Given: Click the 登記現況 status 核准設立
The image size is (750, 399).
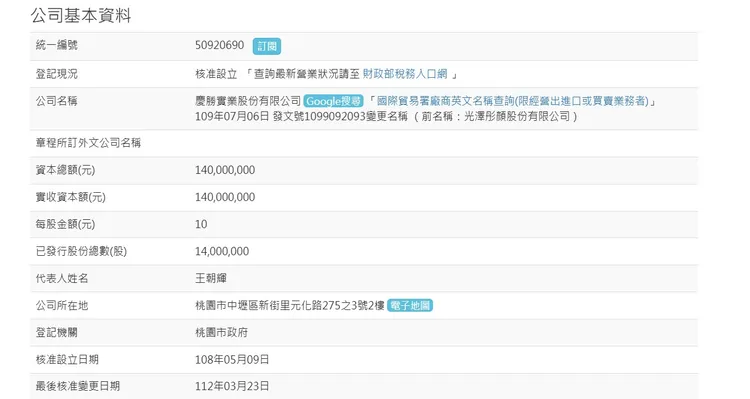Looking at the screenshot, I should (216, 74).
